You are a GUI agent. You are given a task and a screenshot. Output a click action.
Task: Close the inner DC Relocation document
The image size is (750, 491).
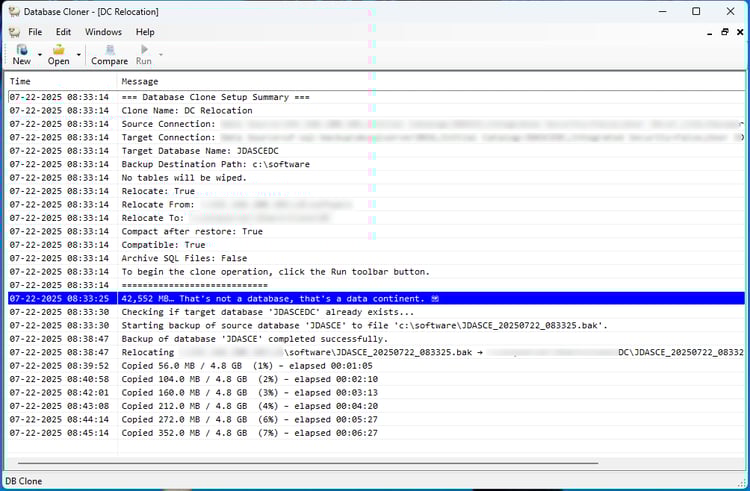[x=740, y=32]
